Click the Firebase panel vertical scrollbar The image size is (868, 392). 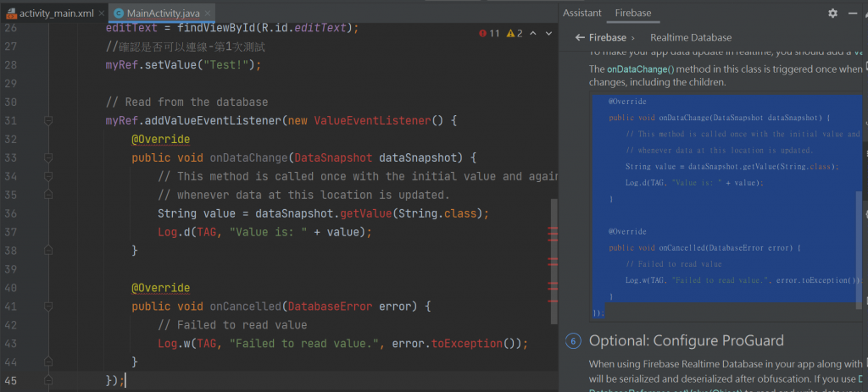[860, 250]
